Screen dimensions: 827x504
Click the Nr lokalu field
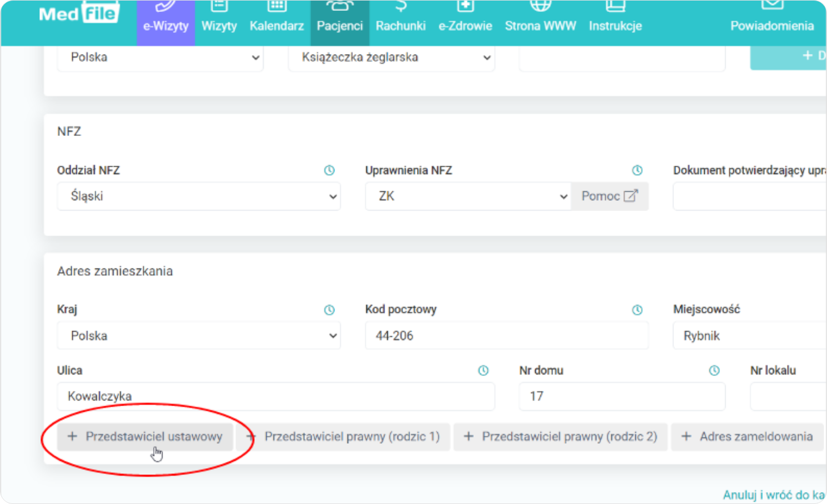pyautogui.click(x=788, y=396)
